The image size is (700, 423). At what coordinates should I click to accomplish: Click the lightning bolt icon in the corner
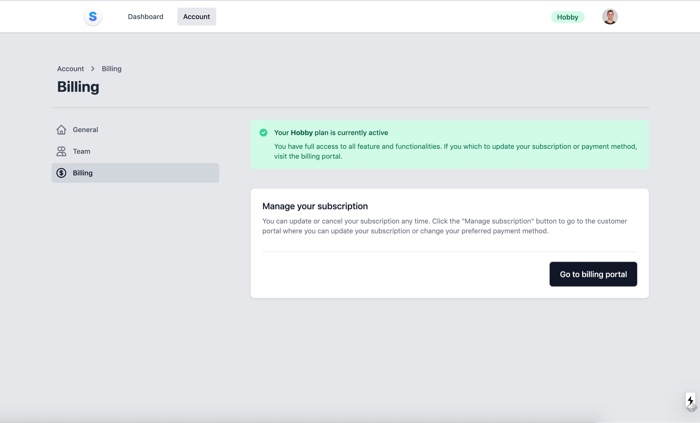tap(690, 401)
